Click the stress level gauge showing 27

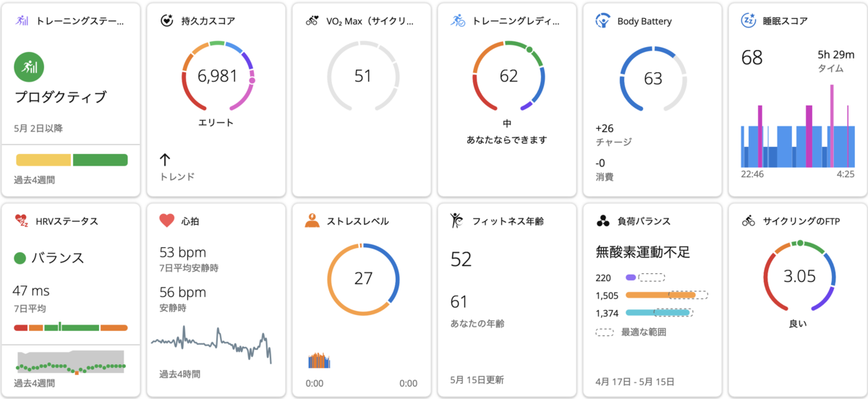362,278
